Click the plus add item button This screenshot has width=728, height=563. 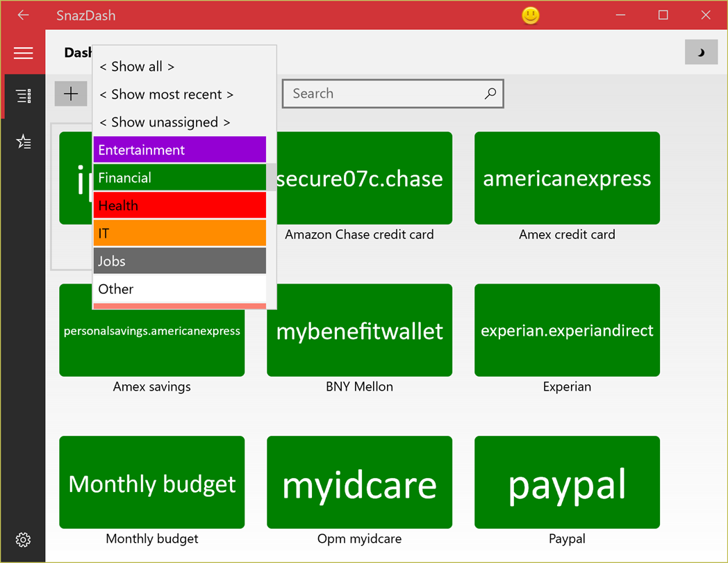[71, 94]
